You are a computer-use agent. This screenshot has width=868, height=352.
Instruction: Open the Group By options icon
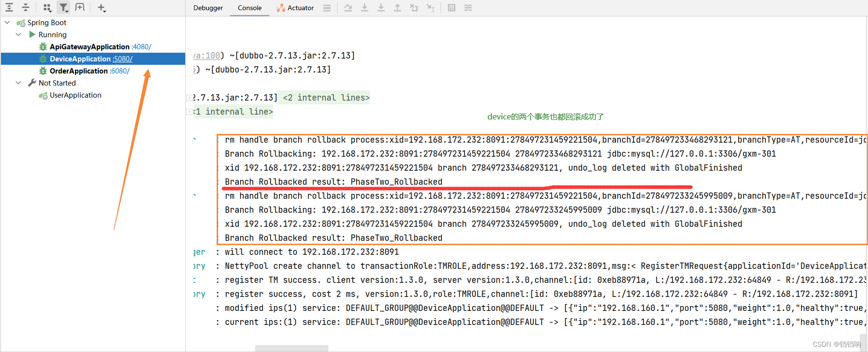click(x=47, y=7)
